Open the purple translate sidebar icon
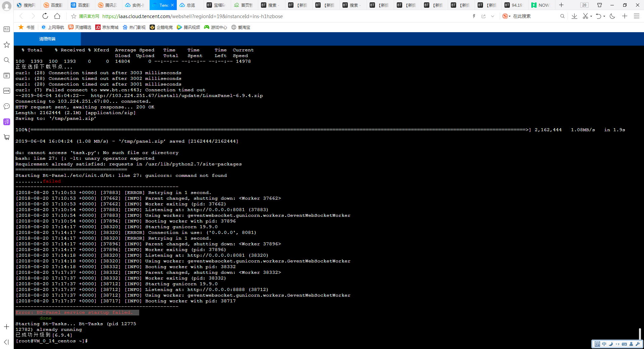 [x=6, y=122]
